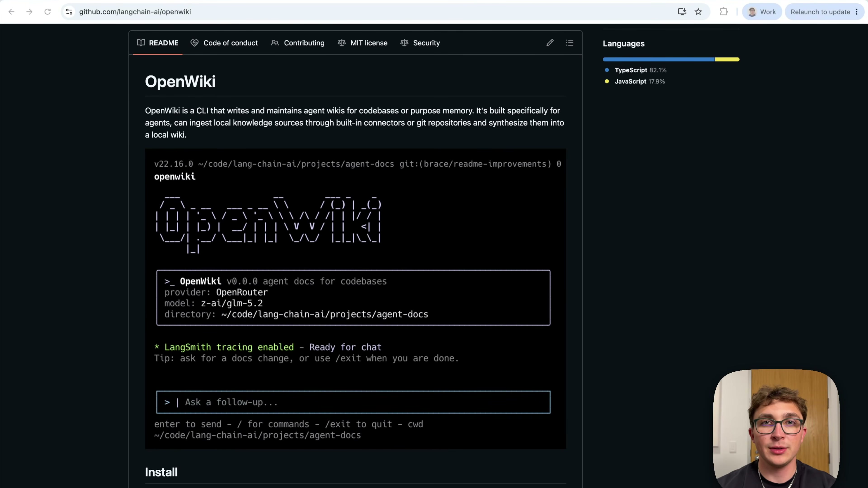This screenshot has width=868, height=488.
Task: Click Relaunch to update button
Action: point(820,12)
